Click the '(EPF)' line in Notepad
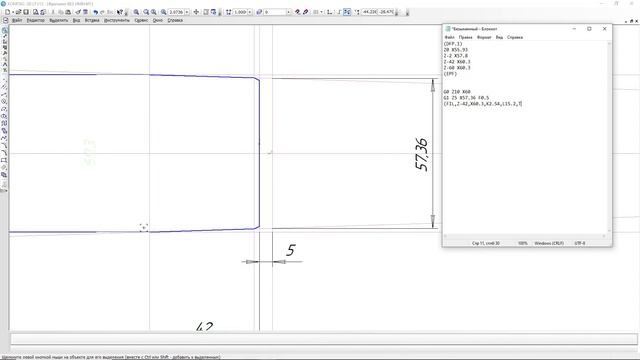The height and width of the screenshot is (360, 640). (x=450, y=74)
